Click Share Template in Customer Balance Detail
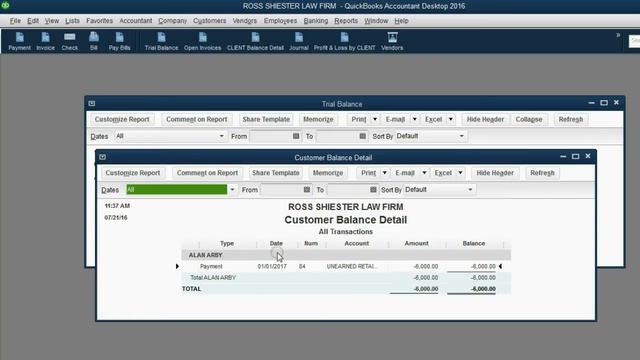 click(276, 173)
